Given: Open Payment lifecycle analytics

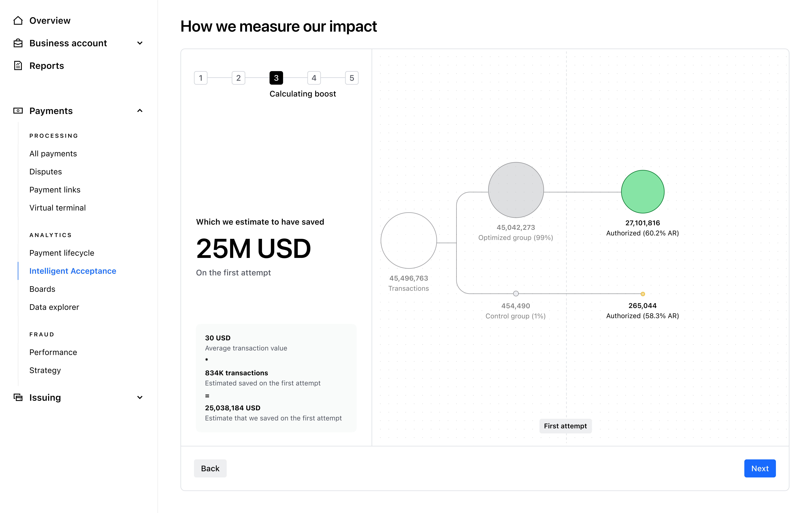Looking at the screenshot, I should coord(62,253).
